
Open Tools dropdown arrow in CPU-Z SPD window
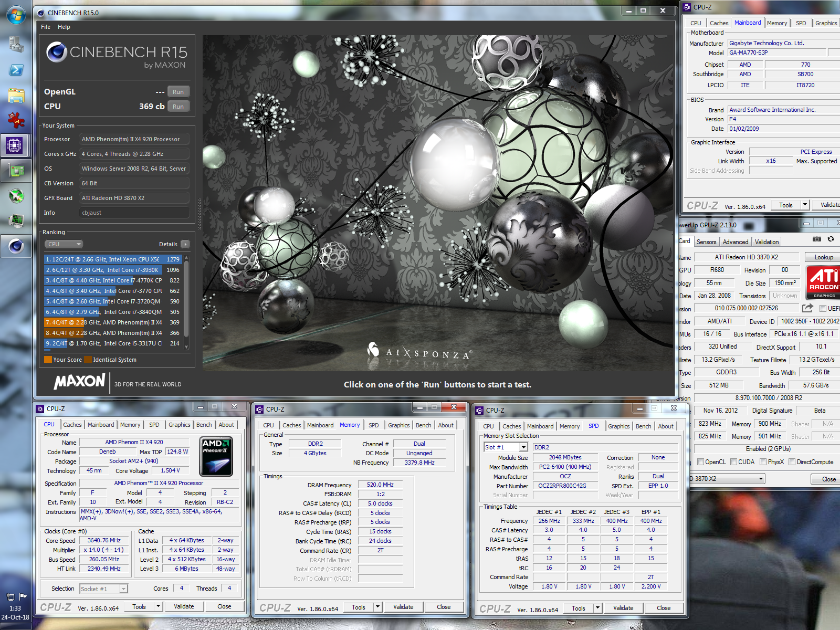point(597,608)
